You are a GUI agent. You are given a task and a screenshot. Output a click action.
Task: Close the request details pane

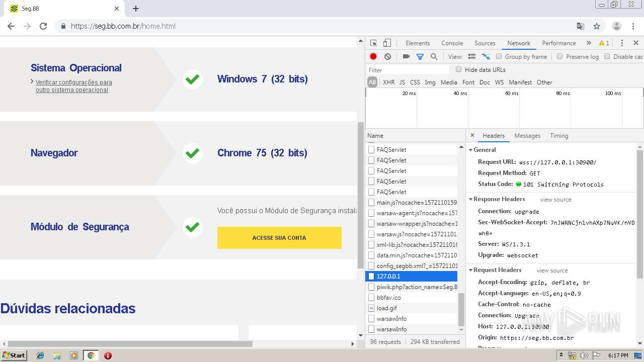472,136
